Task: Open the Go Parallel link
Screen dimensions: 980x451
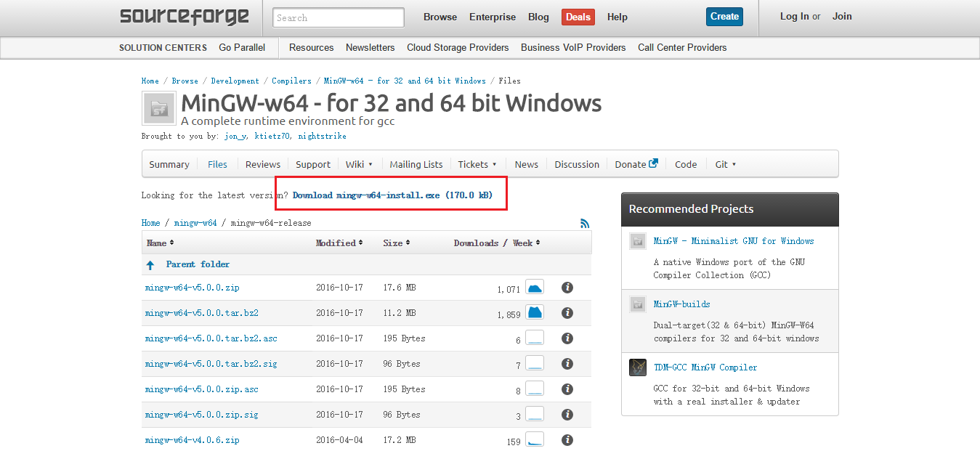Action: tap(242, 47)
